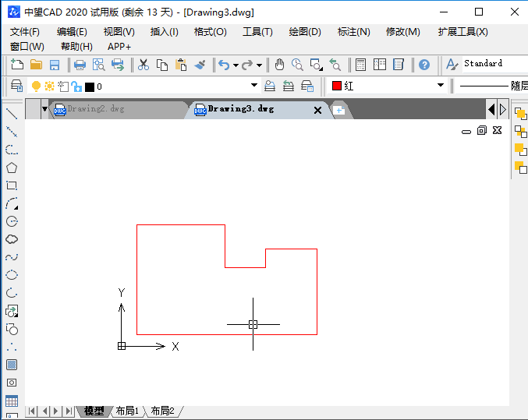This screenshot has width=528, height=420.
Task: Toggle layer on/off light bulb icon
Action: (x=35, y=86)
